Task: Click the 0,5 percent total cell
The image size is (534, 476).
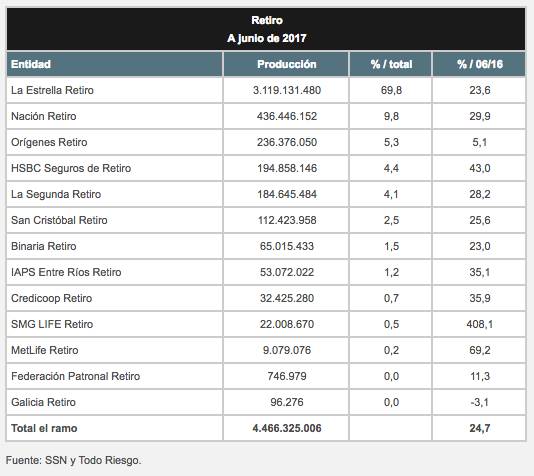Action: click(x=391, y=324)
